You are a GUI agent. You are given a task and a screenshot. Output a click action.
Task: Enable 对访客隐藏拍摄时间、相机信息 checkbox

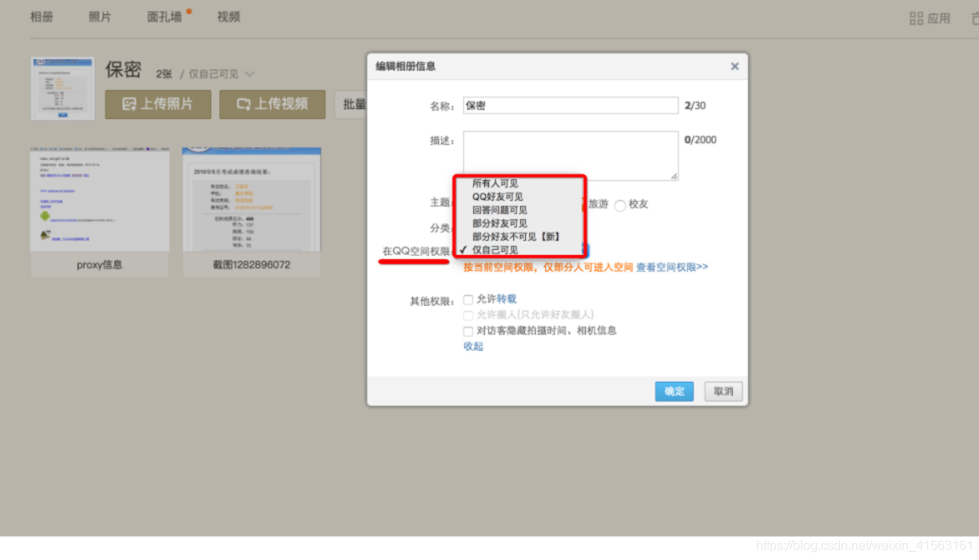(x=468, y=331)
